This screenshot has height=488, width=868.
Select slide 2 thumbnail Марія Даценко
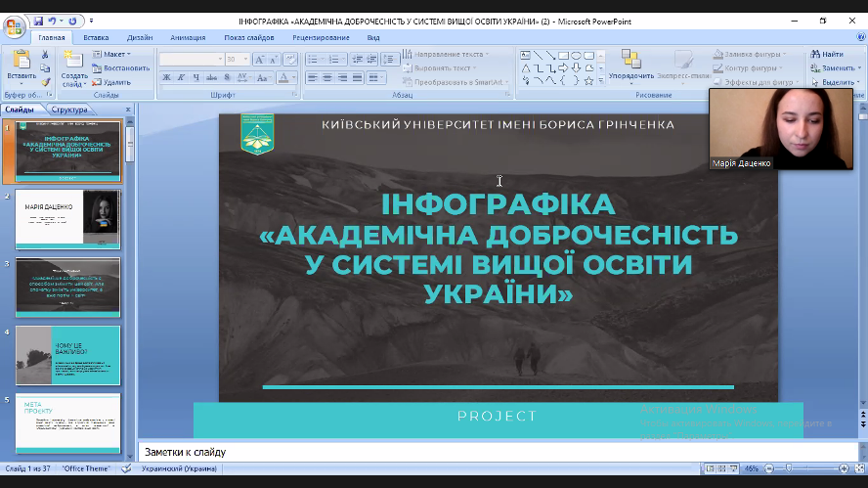(67, 219)
